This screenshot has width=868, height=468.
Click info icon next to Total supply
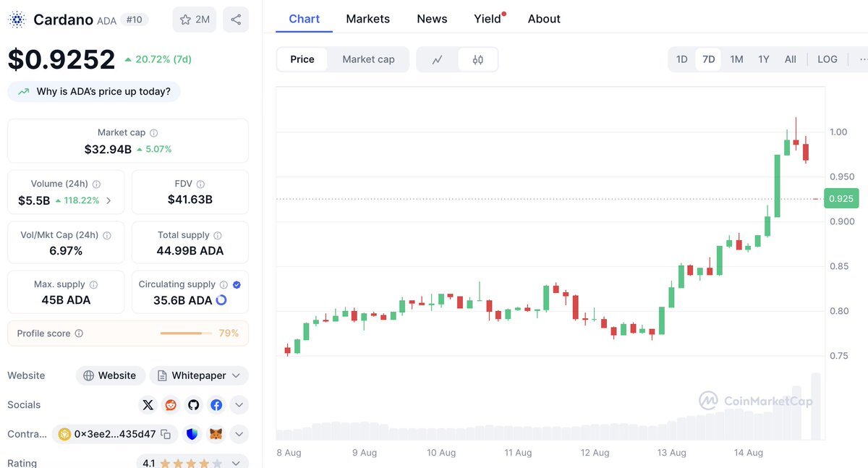(x=218, y=236)
